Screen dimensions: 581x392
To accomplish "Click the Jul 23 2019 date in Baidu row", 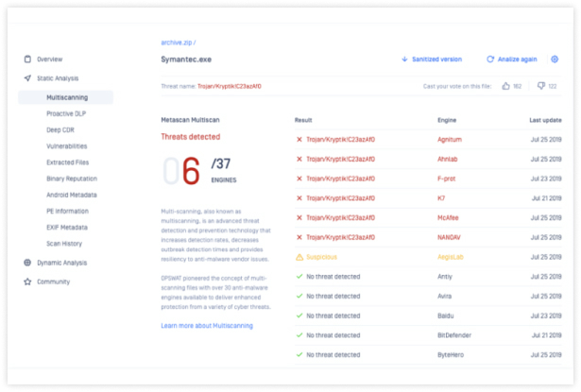I will click(x=546, y=315).
